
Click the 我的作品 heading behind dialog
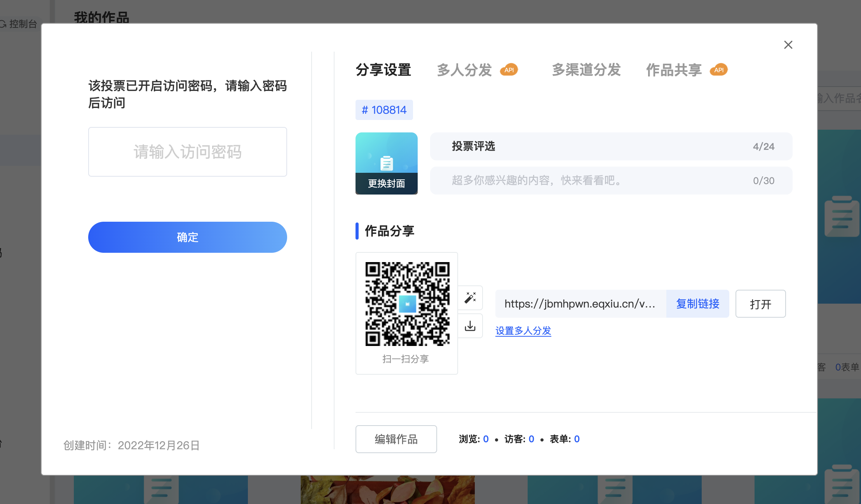101,17
